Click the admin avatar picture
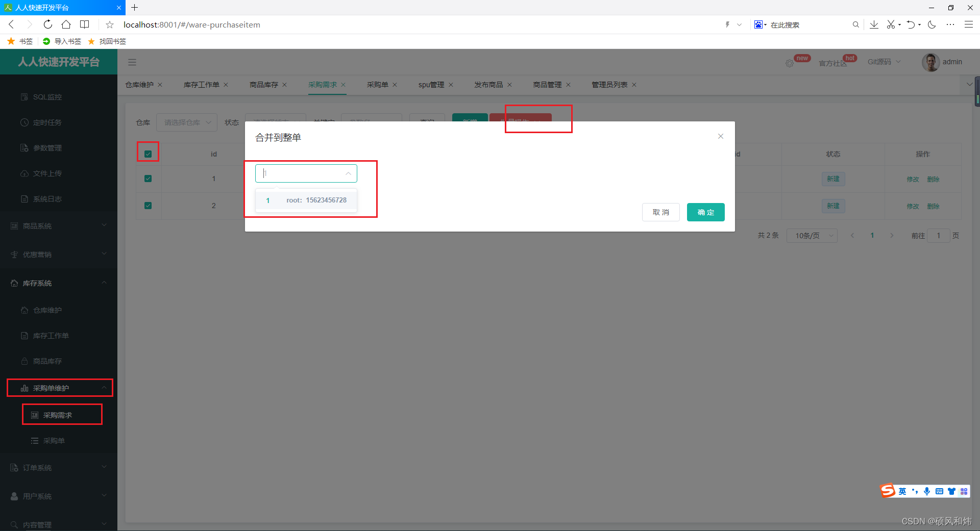Viewport: 980px width, 531px height. click(x=930, y=62)
